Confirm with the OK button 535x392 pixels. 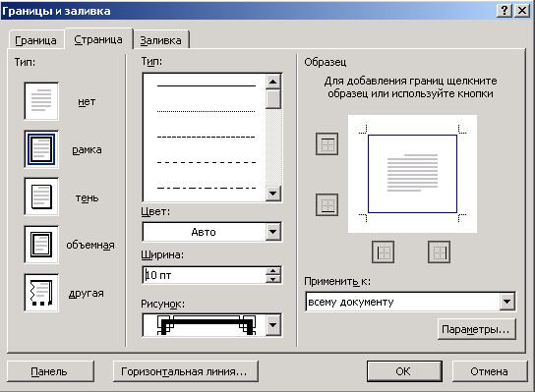404,371
